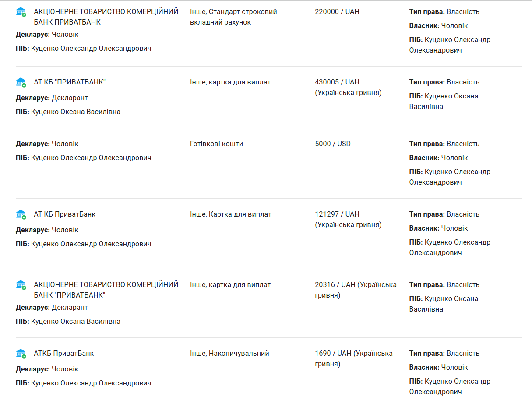Image resolution: width=532 pixels, height=396 pixels.
Task: Click ПІБ: Куценко Оксана Василівна under 20316 entry
Action: (68, 322)
